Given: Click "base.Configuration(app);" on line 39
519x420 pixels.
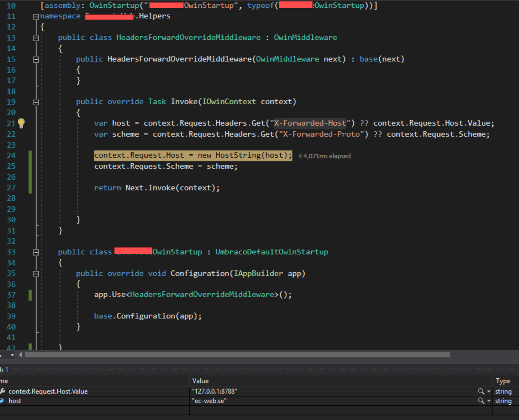Looking at the screenshot, I should [x=148, y=316].
